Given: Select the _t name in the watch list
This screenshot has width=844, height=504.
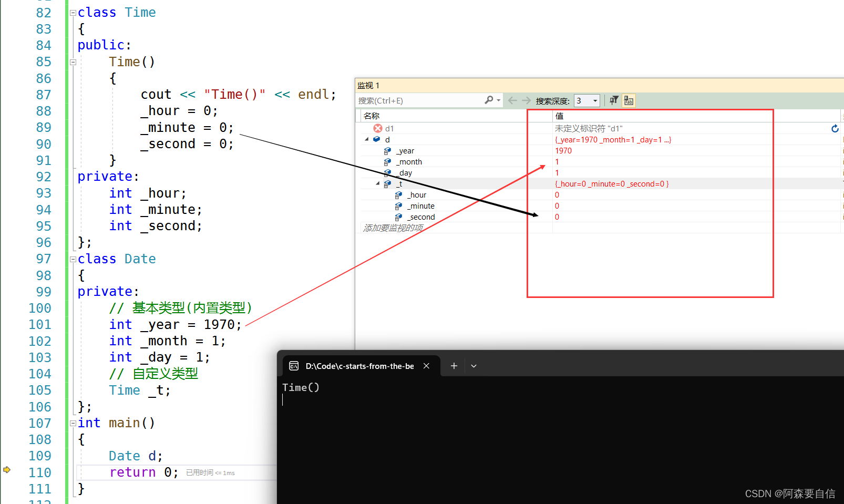Looking at the screenshot, I should 399,184.
